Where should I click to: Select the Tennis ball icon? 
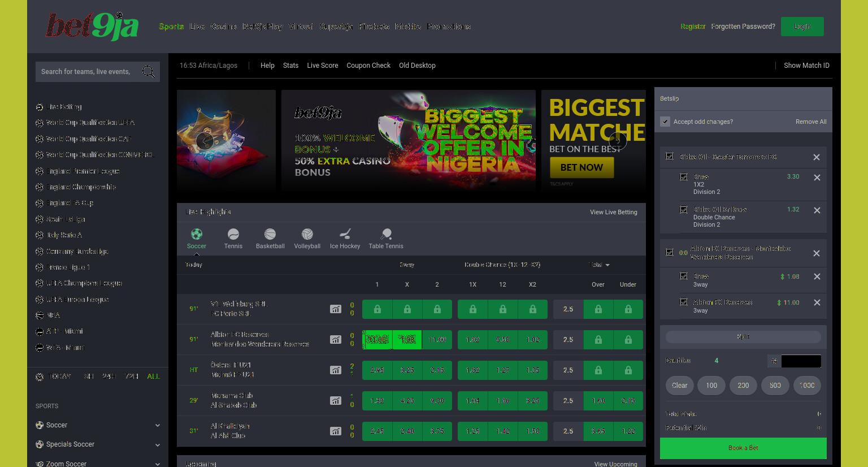(233, 234)
